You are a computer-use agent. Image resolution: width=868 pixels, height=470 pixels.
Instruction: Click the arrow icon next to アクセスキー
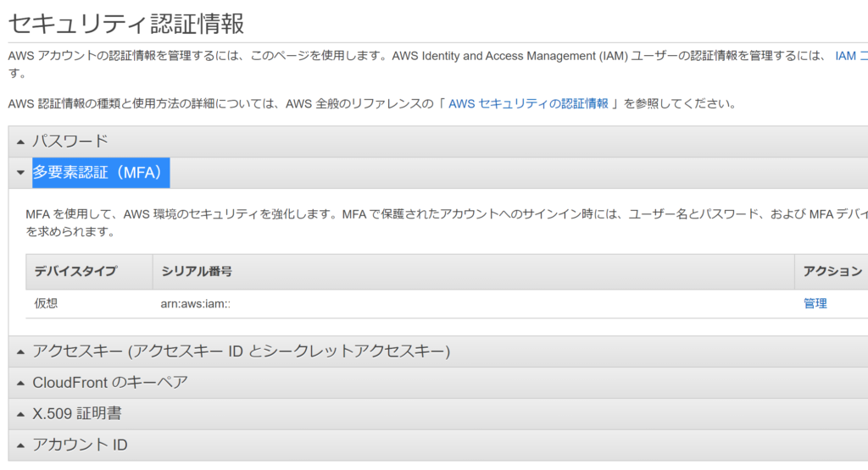pyautogui.click(x=20, y=351)
